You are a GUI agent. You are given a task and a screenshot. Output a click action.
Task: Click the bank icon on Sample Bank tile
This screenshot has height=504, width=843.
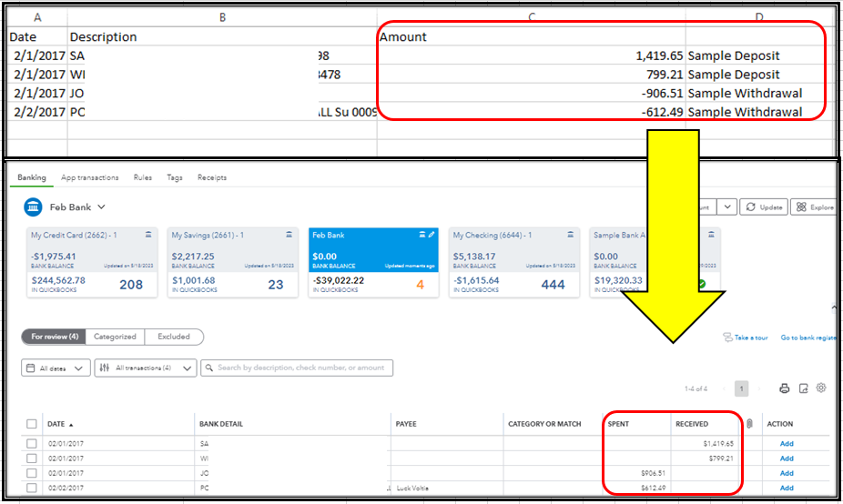click(x=711, y=235)
